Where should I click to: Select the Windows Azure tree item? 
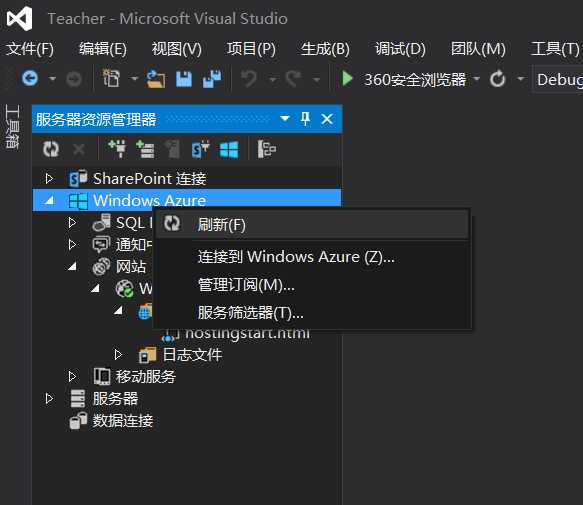[149, 200]
